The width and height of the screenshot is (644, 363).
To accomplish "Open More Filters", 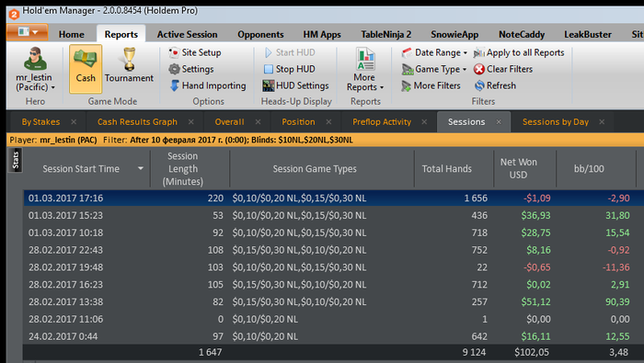I will click(x=431, y=85).
